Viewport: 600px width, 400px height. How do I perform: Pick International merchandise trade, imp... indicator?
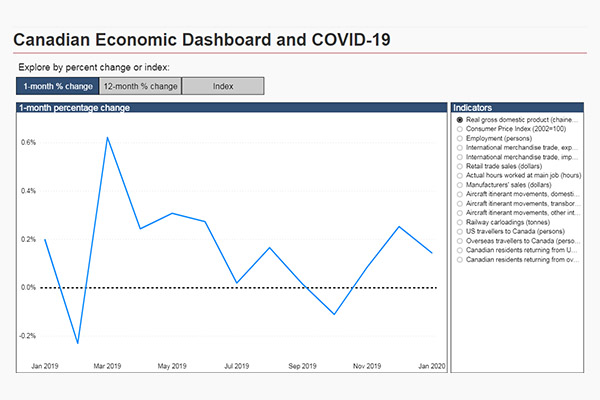tap(460, 157)
